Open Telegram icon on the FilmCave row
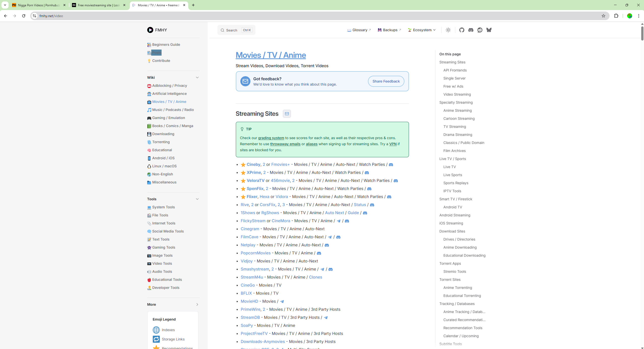The width and height of the screenshot is (644, 349). pos(330,237)
